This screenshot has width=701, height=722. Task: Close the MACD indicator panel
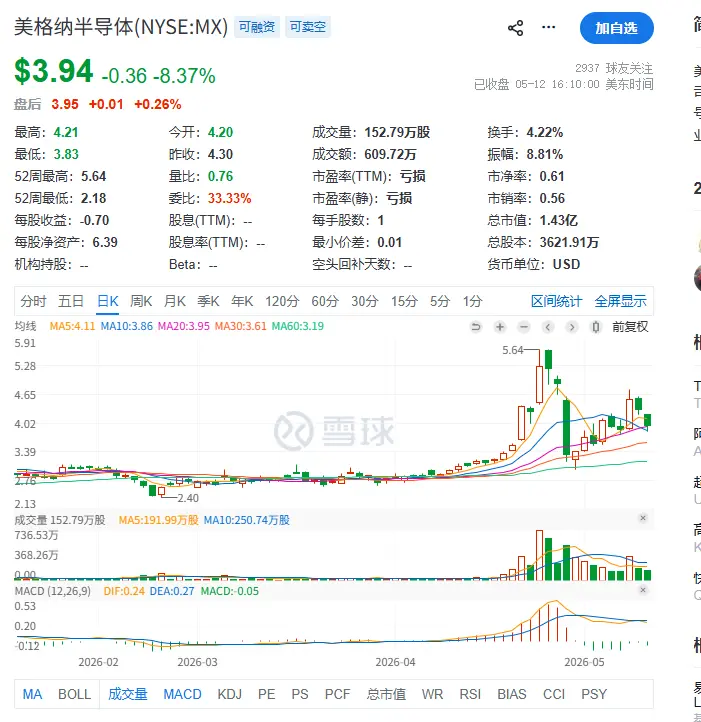643,590
